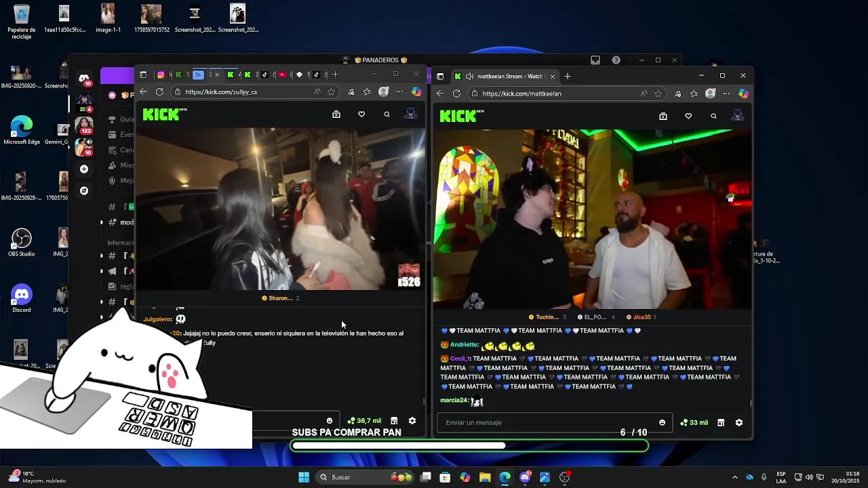Image resolution: width=868 pixels, height=488 pixels.
Task: Click the taskbar Buscar search box
Action: coord(366,477)
